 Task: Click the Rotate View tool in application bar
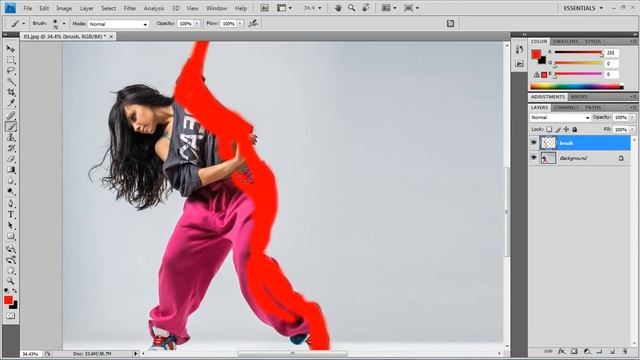[366, 8]
